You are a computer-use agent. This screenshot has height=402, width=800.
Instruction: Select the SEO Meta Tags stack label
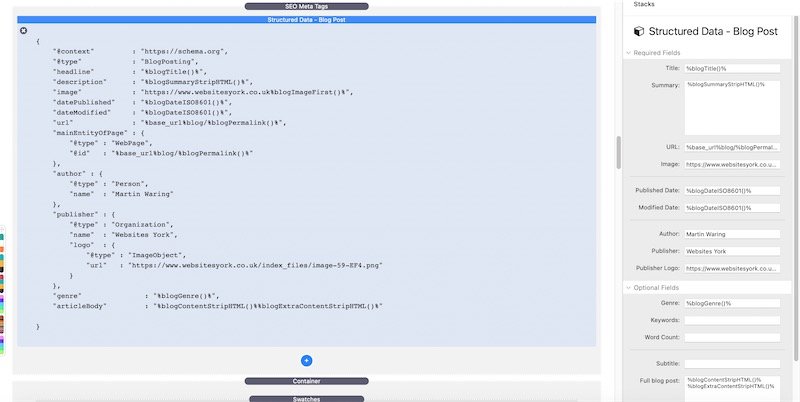[306, 7]
